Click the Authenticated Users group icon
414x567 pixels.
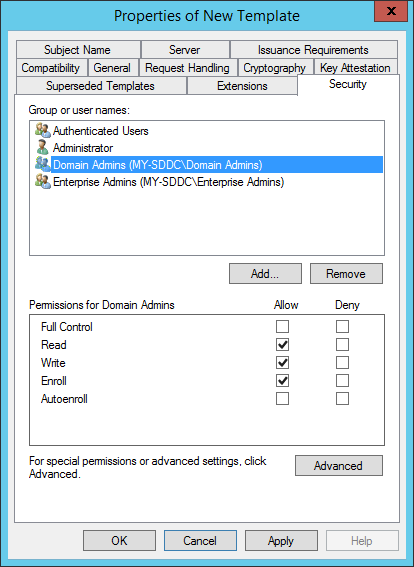click(x=43, y=130)
